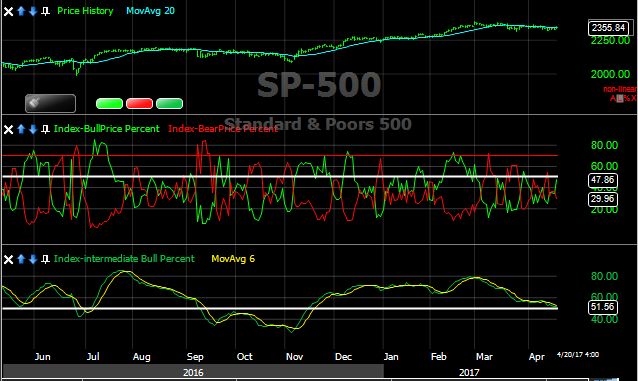Close the Price History panel
Viewport: 638px width, 381px height.
tap(8, 11)
